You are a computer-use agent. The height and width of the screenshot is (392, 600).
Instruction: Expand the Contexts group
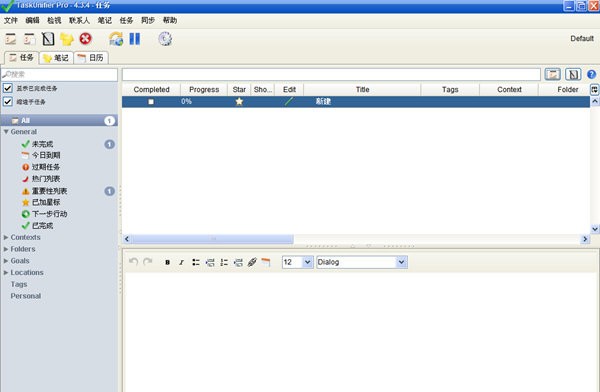[6, 237]
